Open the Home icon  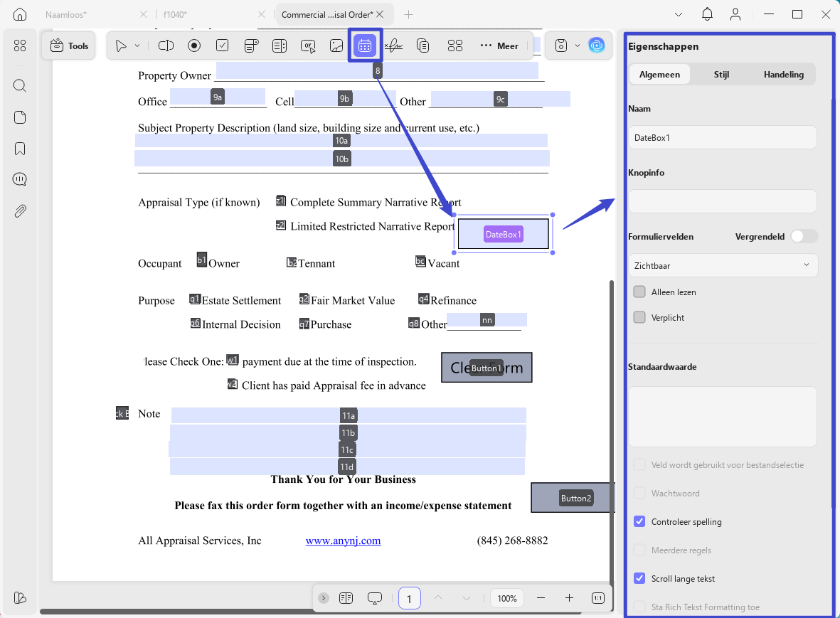20,14
